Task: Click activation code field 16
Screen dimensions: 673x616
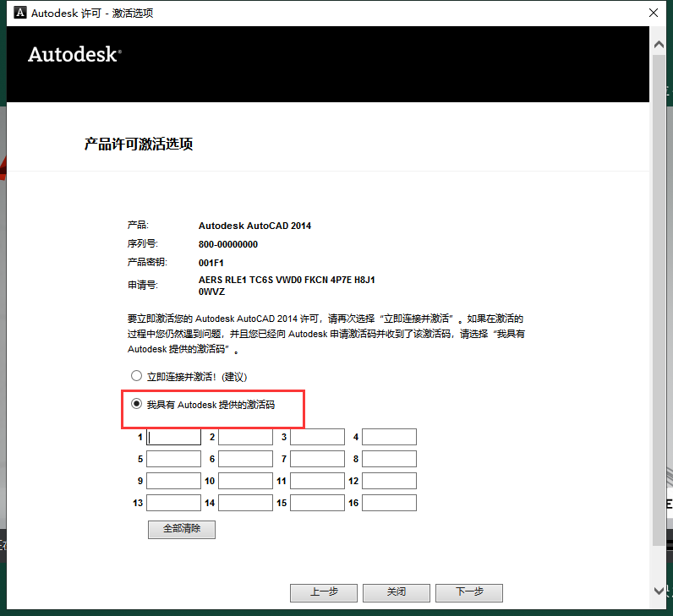Action: click(x=389, y=503)
